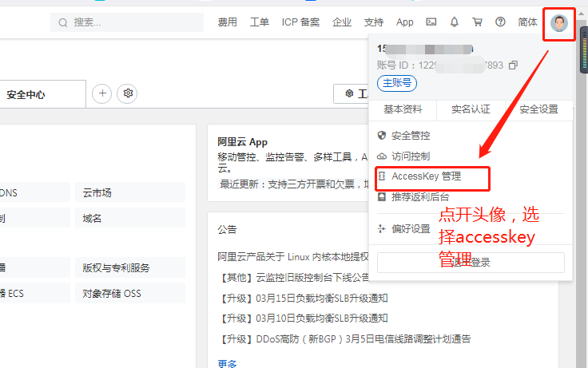Open the App menu item
Viewport: 588px width, 368px height.
404,22
